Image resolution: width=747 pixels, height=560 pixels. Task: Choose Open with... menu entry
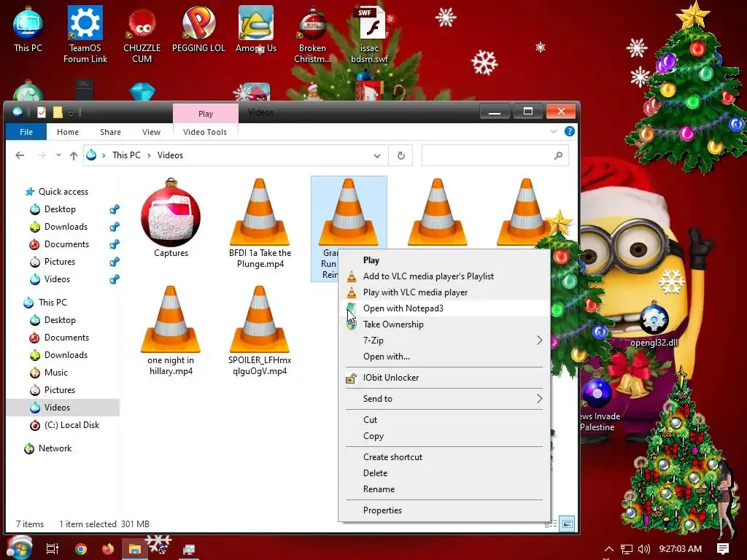click(444, 356)
